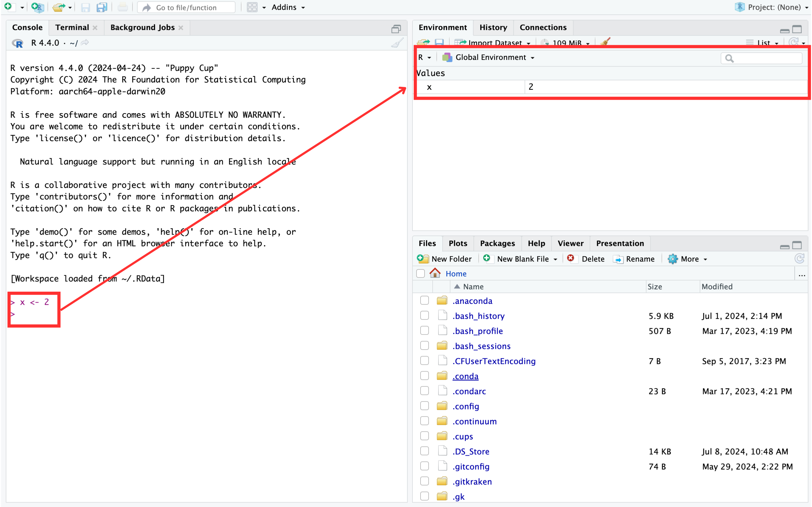812x507 pixels.
Task: Toggle the select-all files checkbox beside Home
Action: click(x=421, y=273)
